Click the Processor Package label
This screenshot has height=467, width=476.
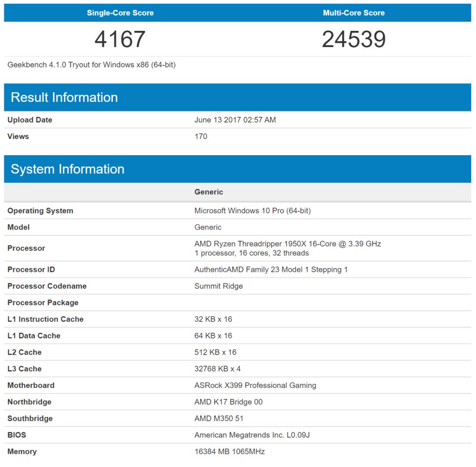(x=43, y=303)
